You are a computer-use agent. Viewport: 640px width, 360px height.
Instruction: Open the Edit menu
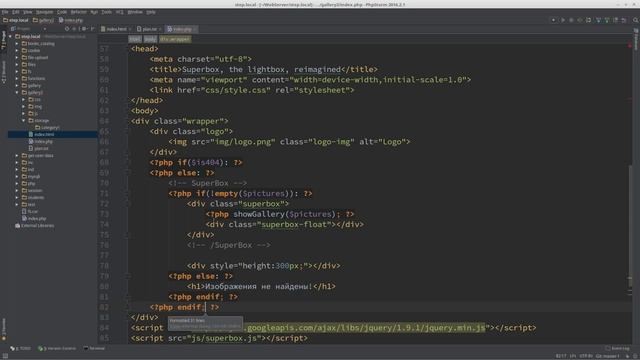pyautogui.click(x=16, y=12)
